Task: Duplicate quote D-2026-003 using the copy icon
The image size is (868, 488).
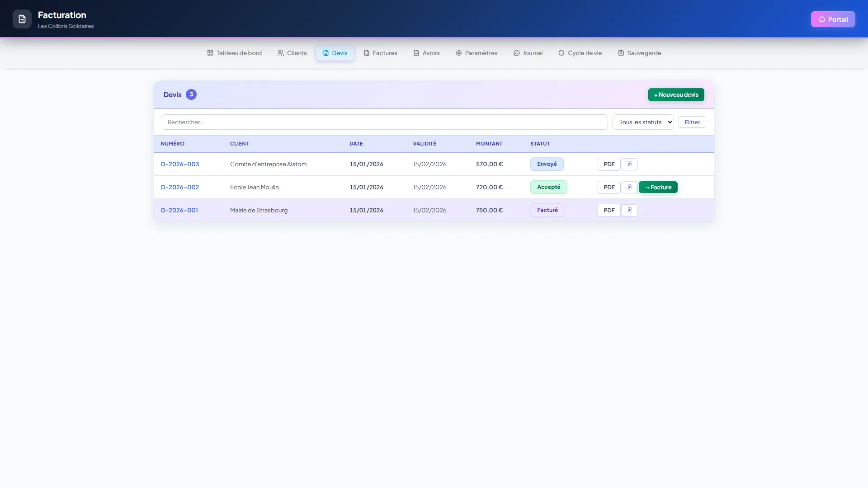Action: coord(629,164)
